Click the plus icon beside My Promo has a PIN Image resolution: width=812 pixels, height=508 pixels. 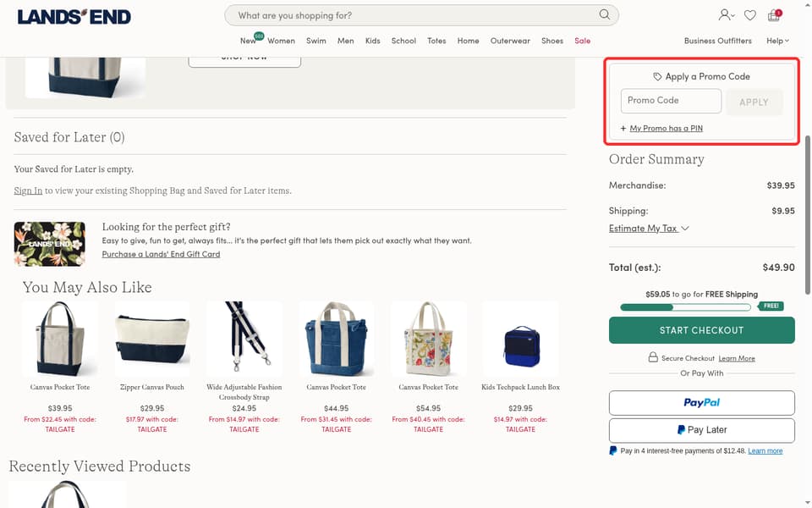(x=623, y=128)
